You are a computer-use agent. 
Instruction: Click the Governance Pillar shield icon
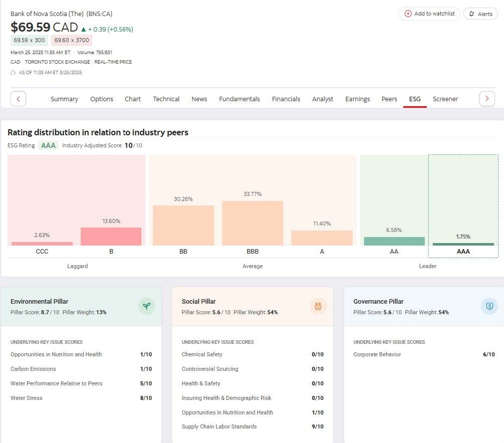489,306
